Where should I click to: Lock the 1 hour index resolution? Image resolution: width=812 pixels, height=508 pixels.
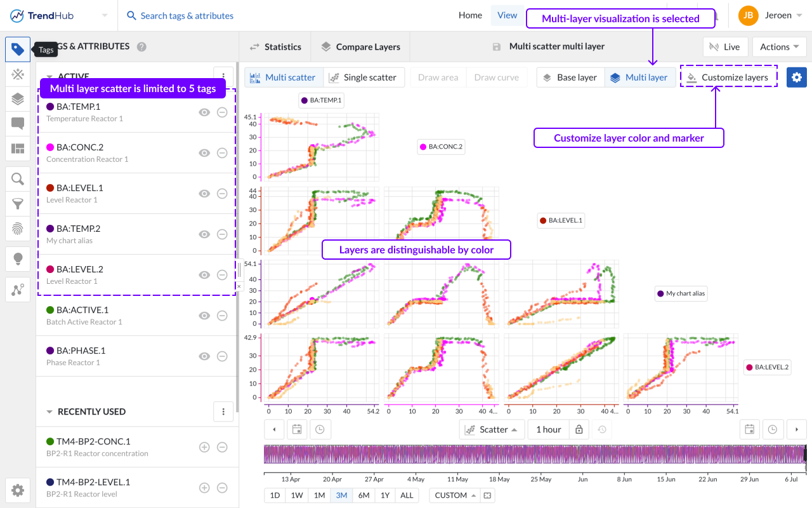579,429
